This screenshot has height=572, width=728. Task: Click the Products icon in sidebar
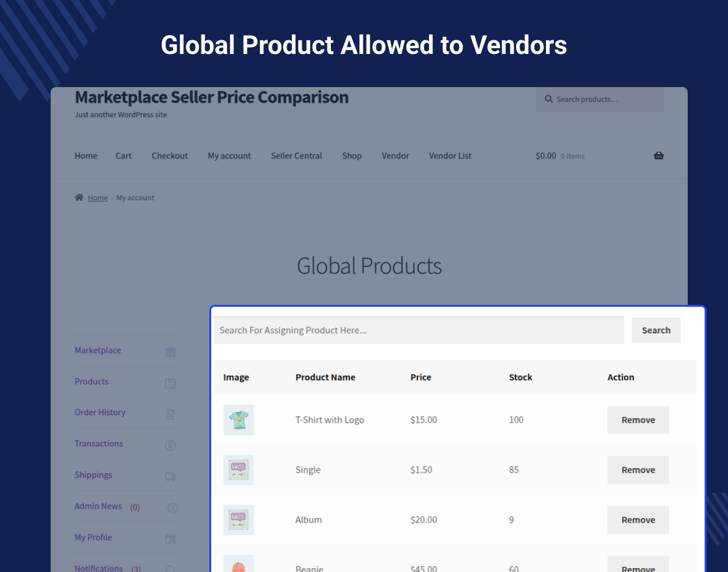coord(170,383)
